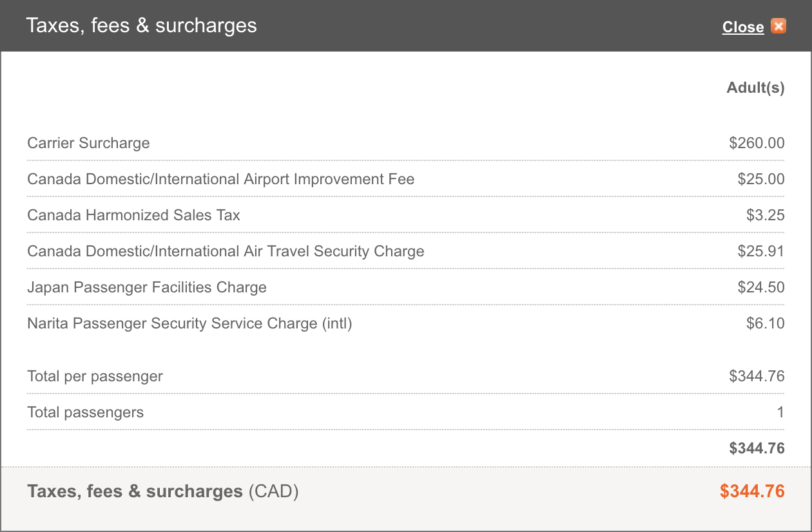Click the Total per passenger label
The width and height of the screenshot is (812, 532).
(95, 376)
